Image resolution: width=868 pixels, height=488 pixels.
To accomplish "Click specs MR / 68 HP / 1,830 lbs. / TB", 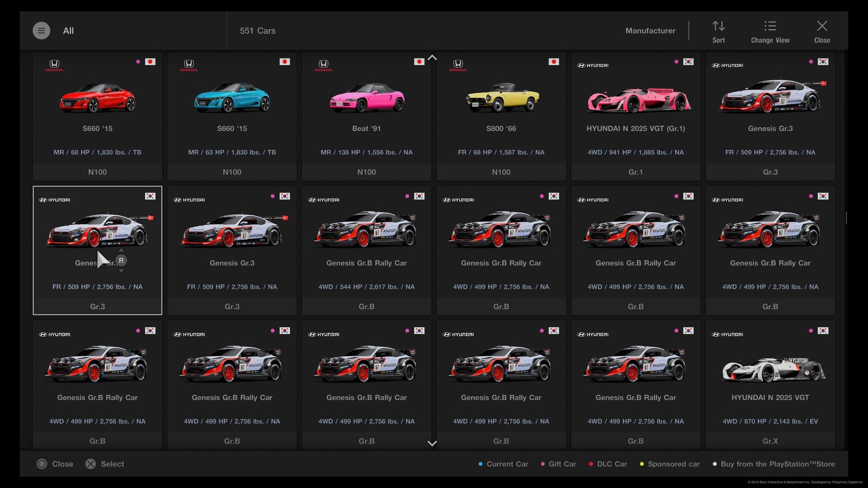I will (x=97, y=152).
